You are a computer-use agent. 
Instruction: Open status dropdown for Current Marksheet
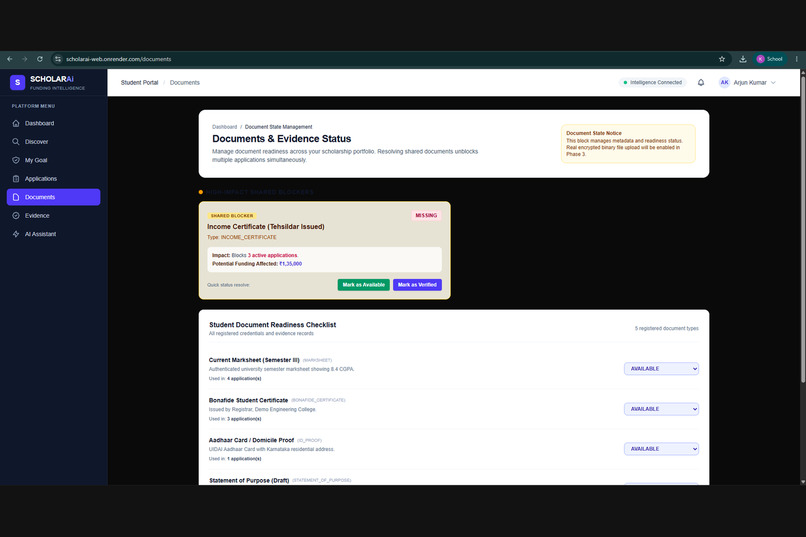tap(661, 369)
